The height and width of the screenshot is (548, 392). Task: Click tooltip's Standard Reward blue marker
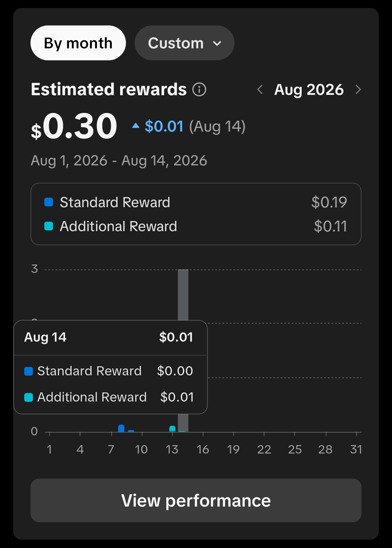click(x=29, y=371)
